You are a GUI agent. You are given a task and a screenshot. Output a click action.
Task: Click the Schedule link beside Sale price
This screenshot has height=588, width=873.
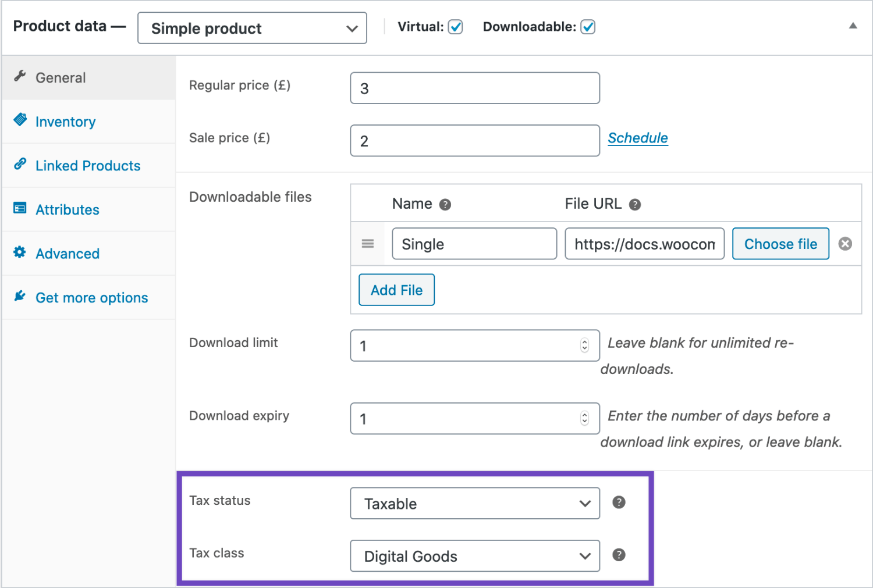pos(637,138)
